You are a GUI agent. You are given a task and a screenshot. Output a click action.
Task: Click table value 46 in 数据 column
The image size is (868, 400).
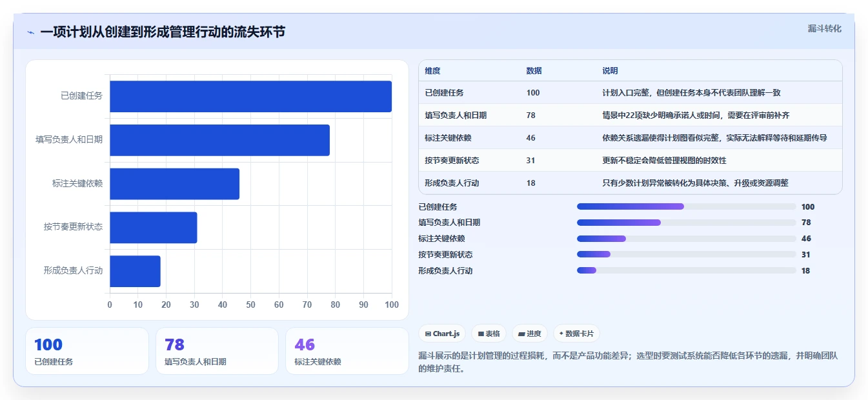click(x=530, y=138)
